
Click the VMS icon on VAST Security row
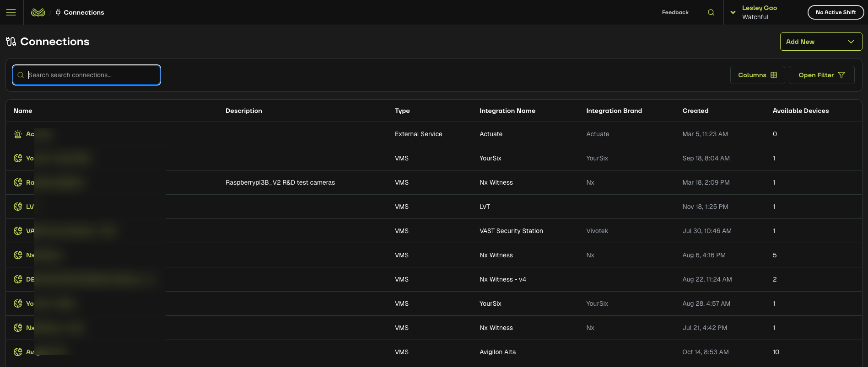tap(18, 231)
